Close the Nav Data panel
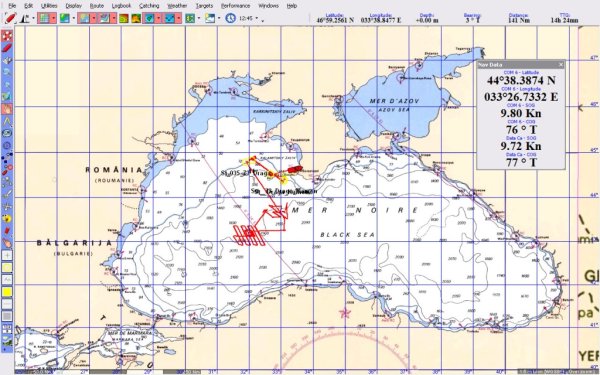 point(561,65)
